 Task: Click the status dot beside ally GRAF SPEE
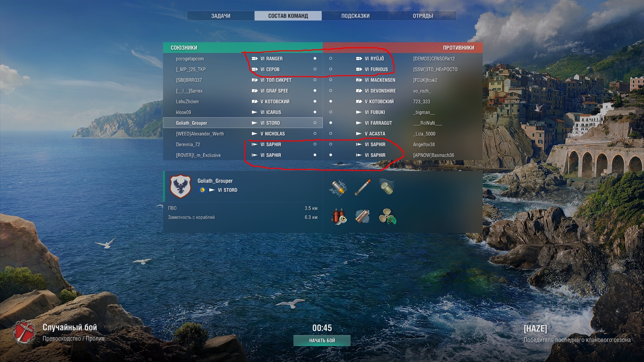pyautogui.click(x=315, y=90)
